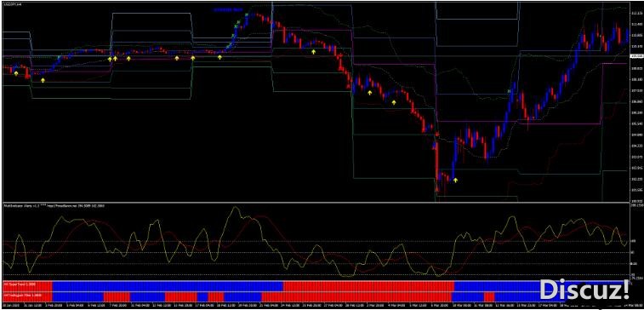This screenshot has height=310, width=644.
Task: Click the first yellow arrow at chart's far left
Action: pos(16,73)
